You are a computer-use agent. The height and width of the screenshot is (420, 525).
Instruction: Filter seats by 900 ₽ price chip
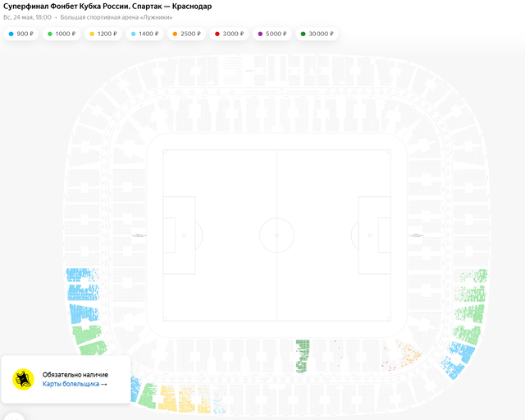click(x=21, y=34)
